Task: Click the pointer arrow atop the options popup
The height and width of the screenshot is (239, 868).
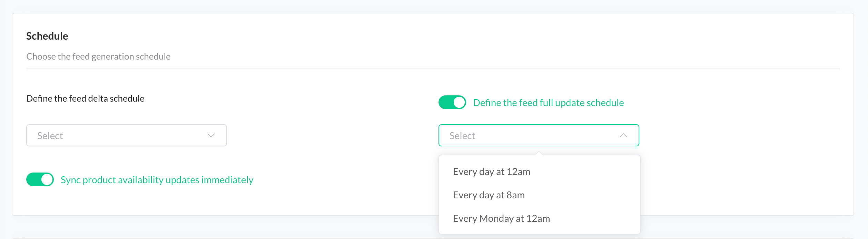Action: (x=539, y=153)
